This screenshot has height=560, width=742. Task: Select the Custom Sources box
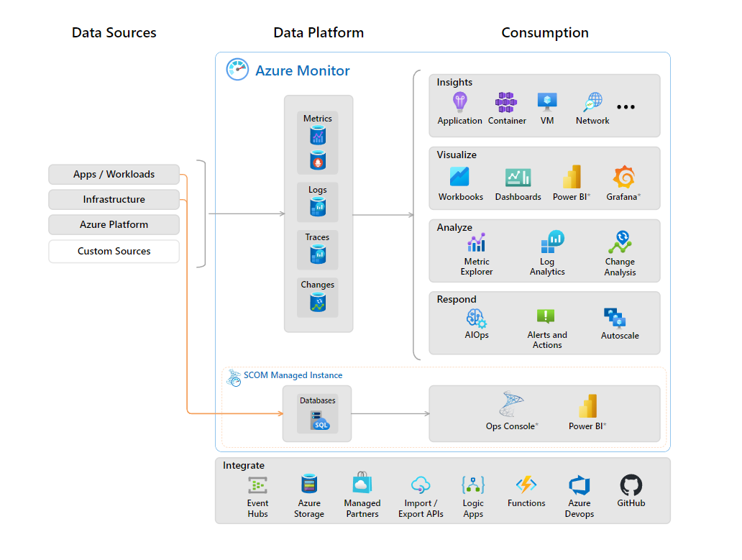tap(114, 251)
